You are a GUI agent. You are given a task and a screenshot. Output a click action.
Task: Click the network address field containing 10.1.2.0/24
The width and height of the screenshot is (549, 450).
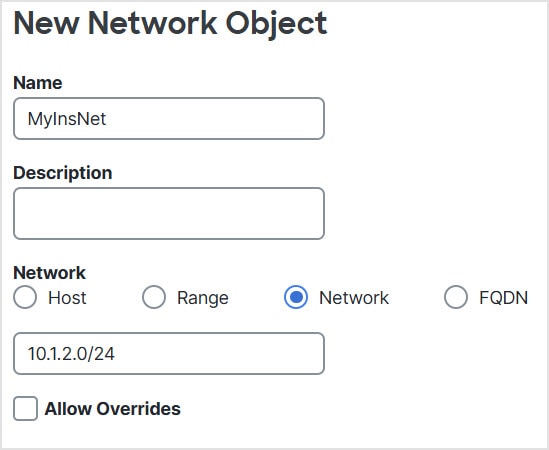point(169,353)
